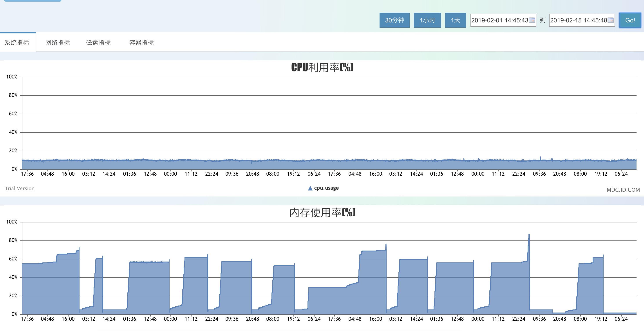Screen dimensions: 644x331
Task: Click the 80% label on memory chart axis
Action: point(13,240)
